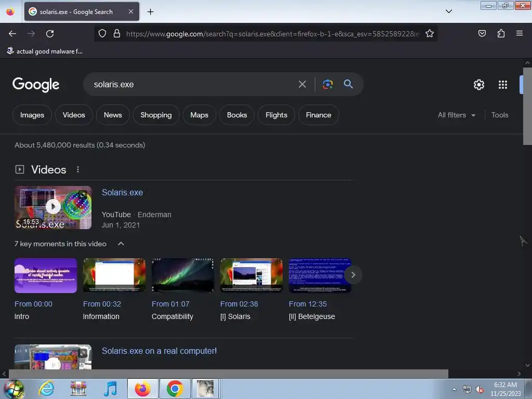Click the muted volume tray icon
Screen dimensions: 532x399
[x=479, y=390]
